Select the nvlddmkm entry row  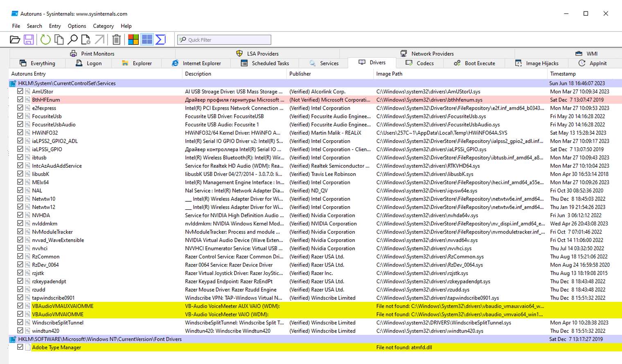pos(316,224)
